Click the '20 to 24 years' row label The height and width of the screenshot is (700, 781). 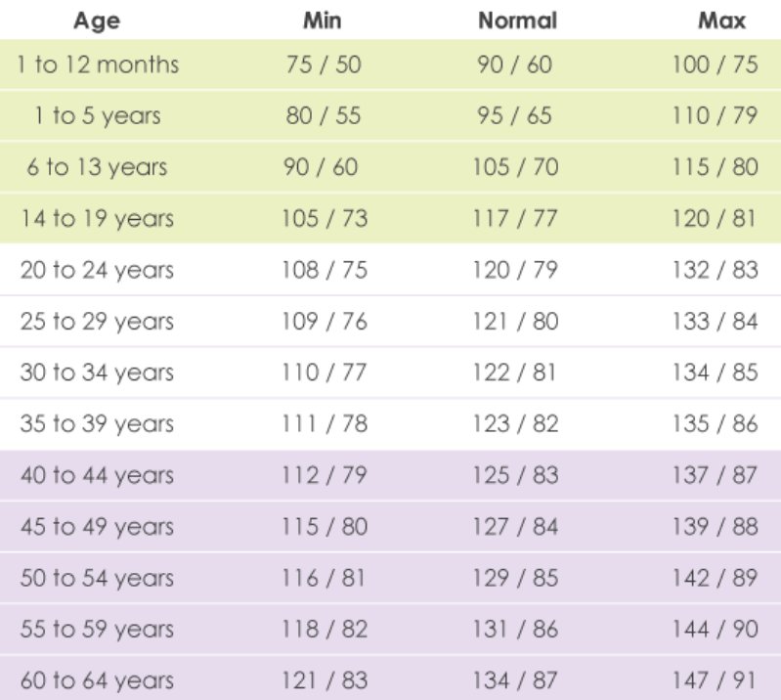97,270
